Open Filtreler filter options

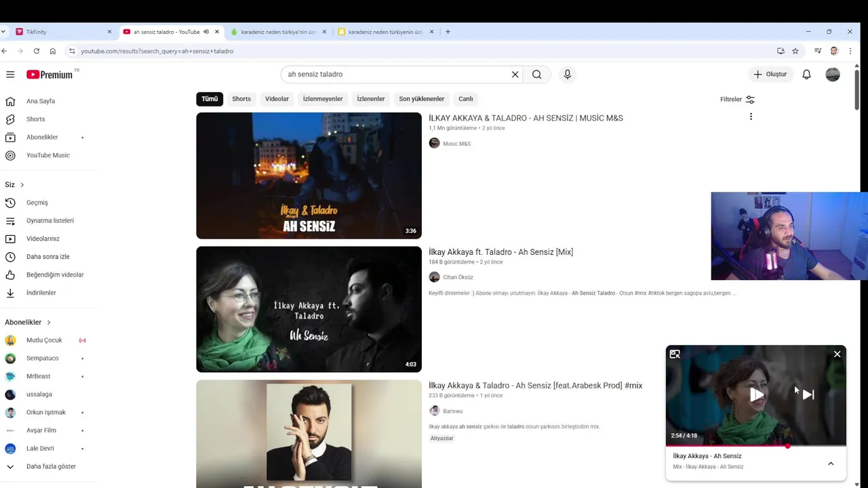[737, 99]
